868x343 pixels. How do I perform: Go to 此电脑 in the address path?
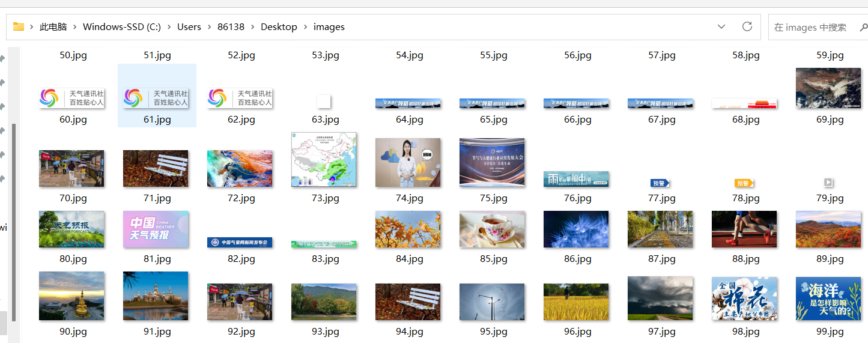pyautogui.click(x=53, y=27)
